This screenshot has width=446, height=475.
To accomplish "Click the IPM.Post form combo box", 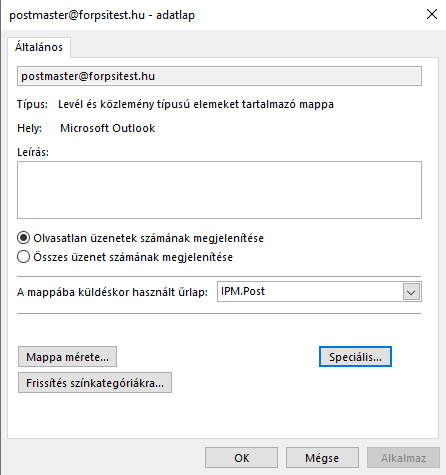I will click(319, 292).
